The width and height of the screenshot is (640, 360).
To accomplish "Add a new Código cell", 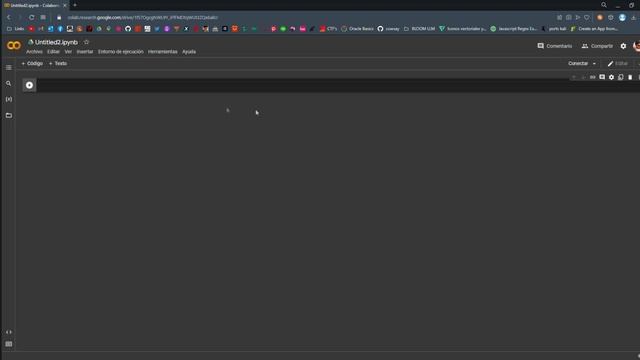I will click(32, 64).
